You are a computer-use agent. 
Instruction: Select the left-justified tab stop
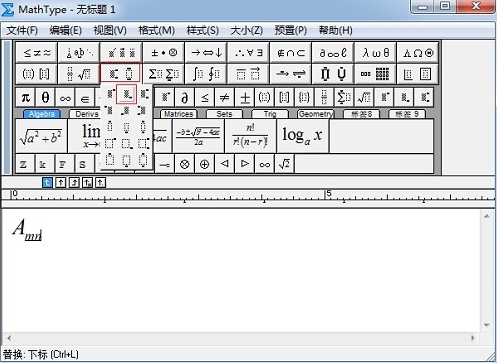[47, 182]
